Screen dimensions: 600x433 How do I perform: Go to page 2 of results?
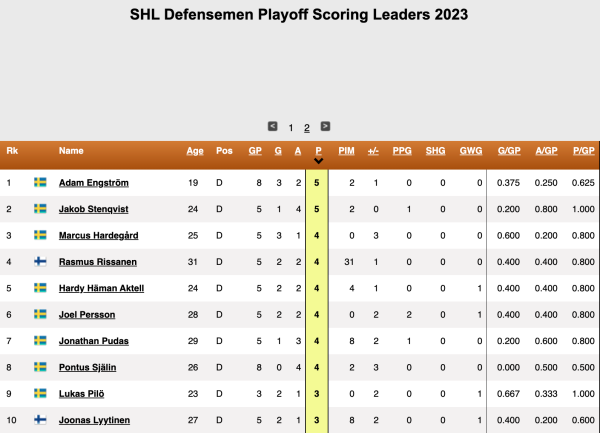coord(307,128)
